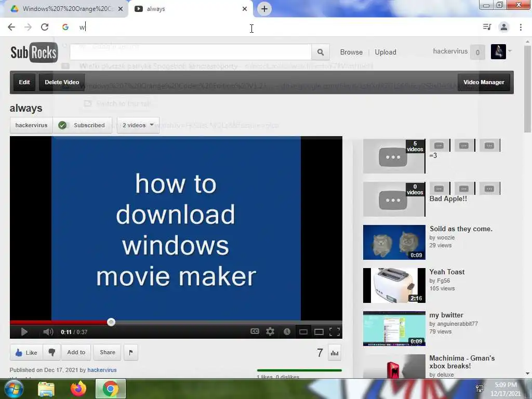Click the magnifier search button

point(320,52)
